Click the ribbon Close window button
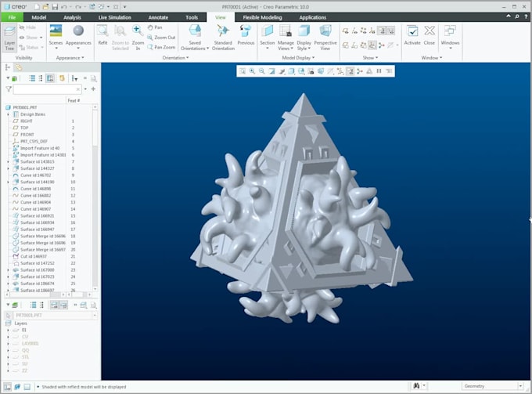The image size is (532, 394). pos(430,35)
